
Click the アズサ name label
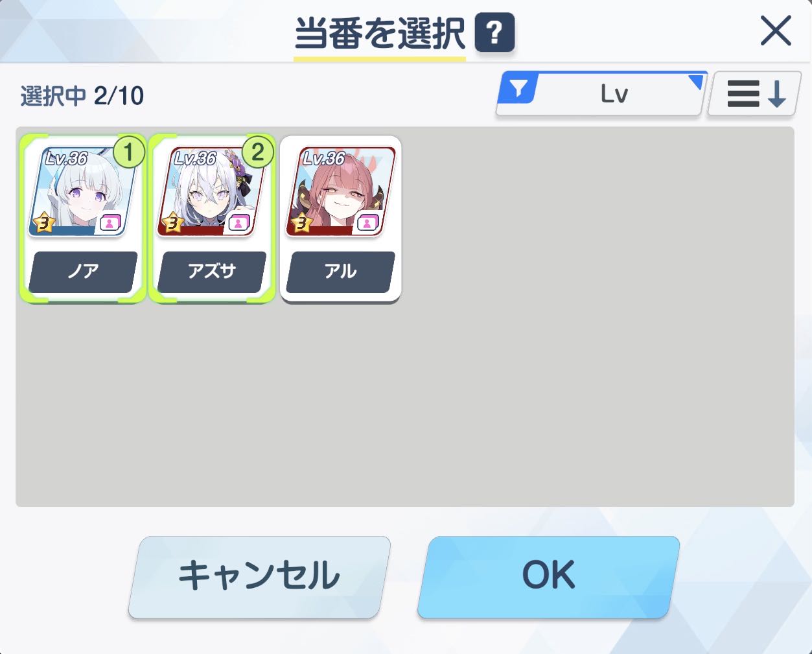(x=212, y=272)
